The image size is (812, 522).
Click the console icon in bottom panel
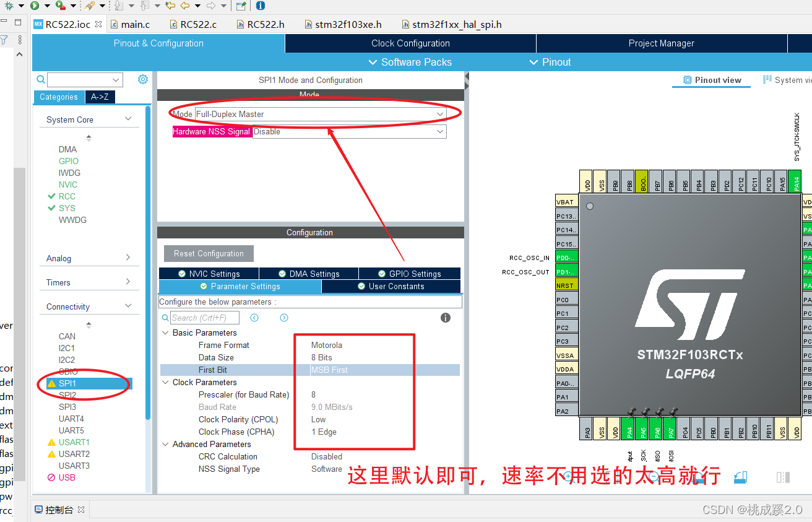[39, 510]
